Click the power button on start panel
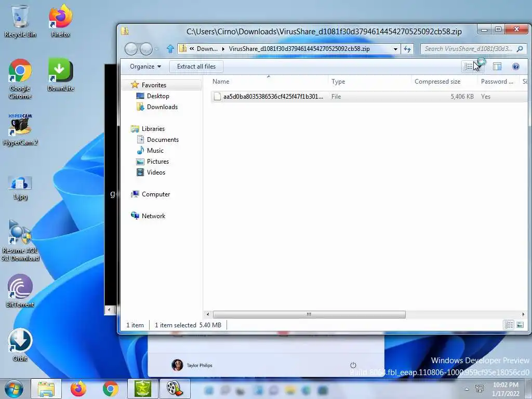This screenshot has height=399, width=532. pos(353,365)
